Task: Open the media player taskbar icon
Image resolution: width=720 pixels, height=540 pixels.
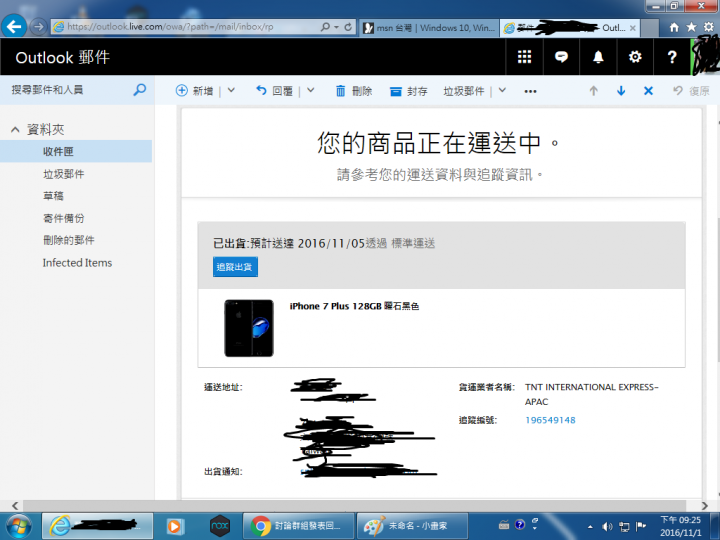Action: click(174, 526)
